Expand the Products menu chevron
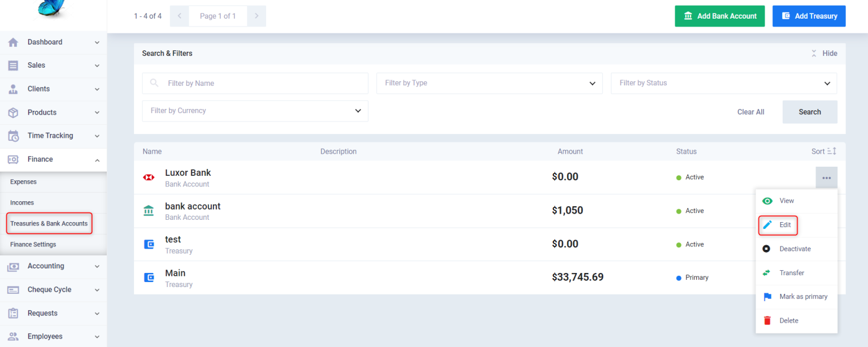 (x=97, y=112)
